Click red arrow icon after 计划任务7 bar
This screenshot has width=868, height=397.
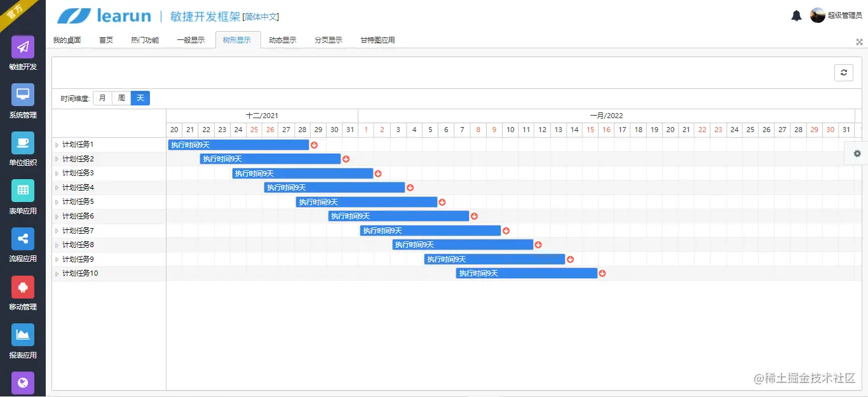(506, 231)
